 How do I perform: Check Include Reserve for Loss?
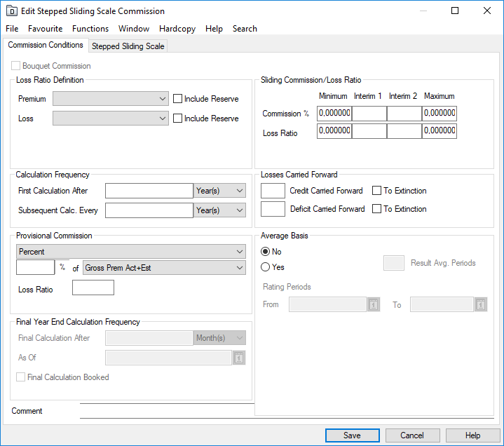point(178,119)
